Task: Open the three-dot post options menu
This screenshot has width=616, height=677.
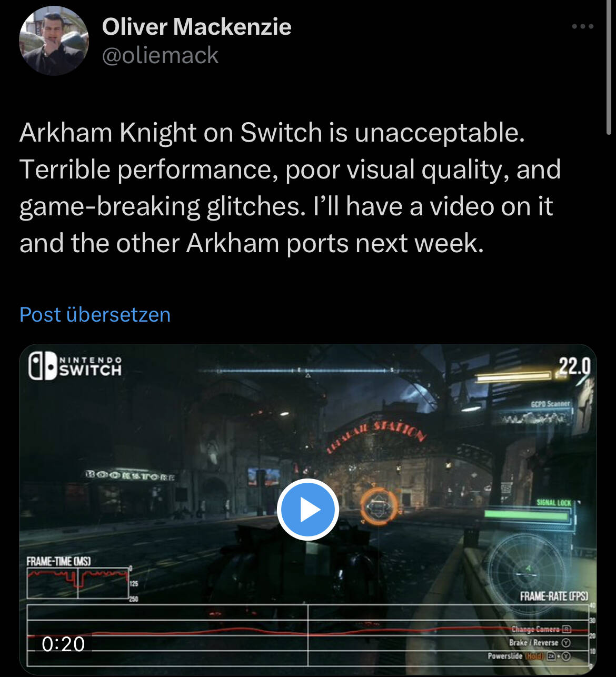Action: (583, 26)
